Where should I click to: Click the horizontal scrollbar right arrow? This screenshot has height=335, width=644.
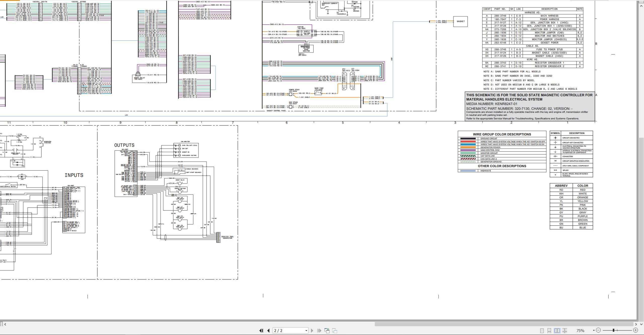coord(636,324)
